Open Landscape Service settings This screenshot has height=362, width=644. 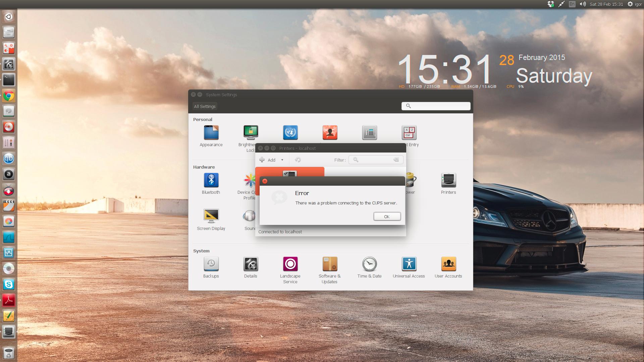(x=290, y=264)
